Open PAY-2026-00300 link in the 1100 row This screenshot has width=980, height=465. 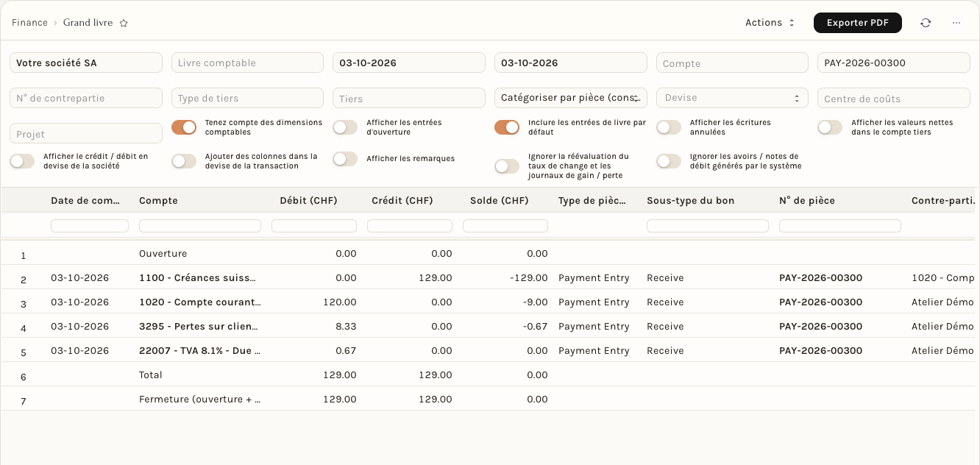820,278
